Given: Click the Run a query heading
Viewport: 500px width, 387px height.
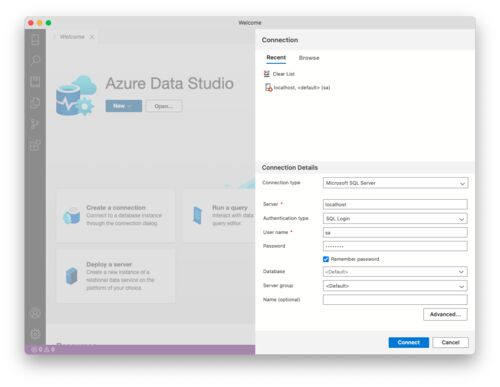Looking at the screenshot, I should coord(230,207).
